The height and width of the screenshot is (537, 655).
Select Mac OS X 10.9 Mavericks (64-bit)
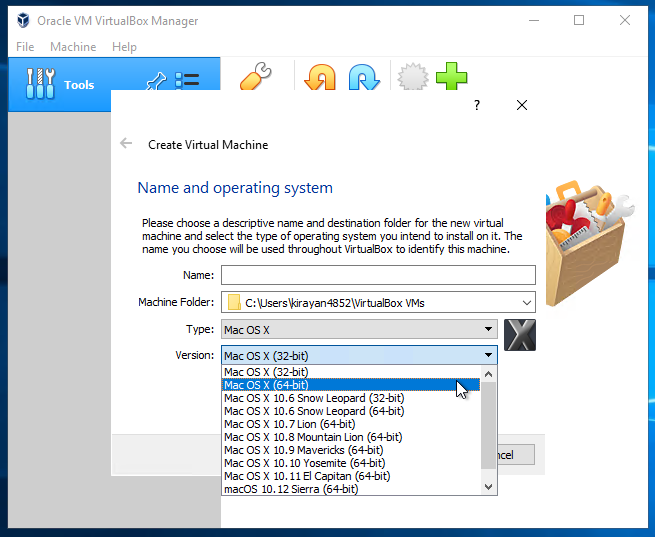pyautogui.click(x=351, y=450)
